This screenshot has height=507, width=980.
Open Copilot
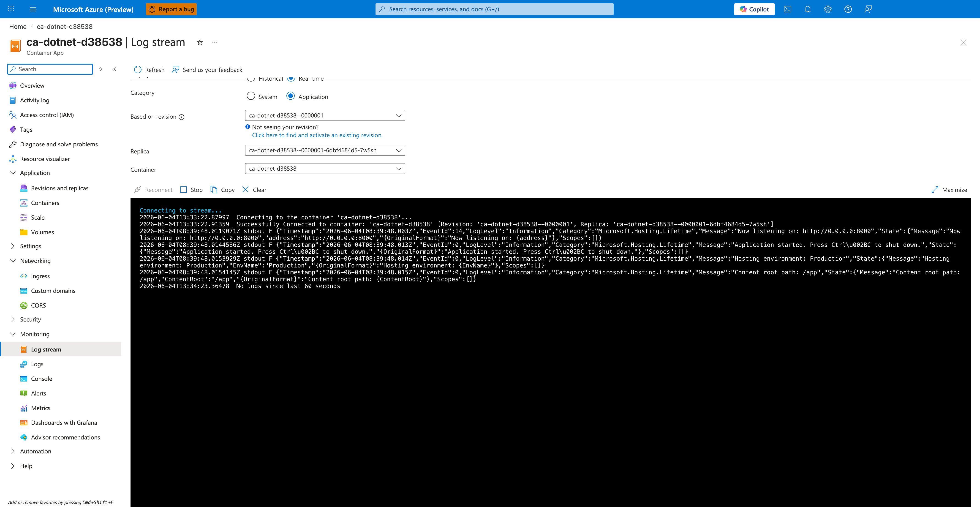pos(754,9)
